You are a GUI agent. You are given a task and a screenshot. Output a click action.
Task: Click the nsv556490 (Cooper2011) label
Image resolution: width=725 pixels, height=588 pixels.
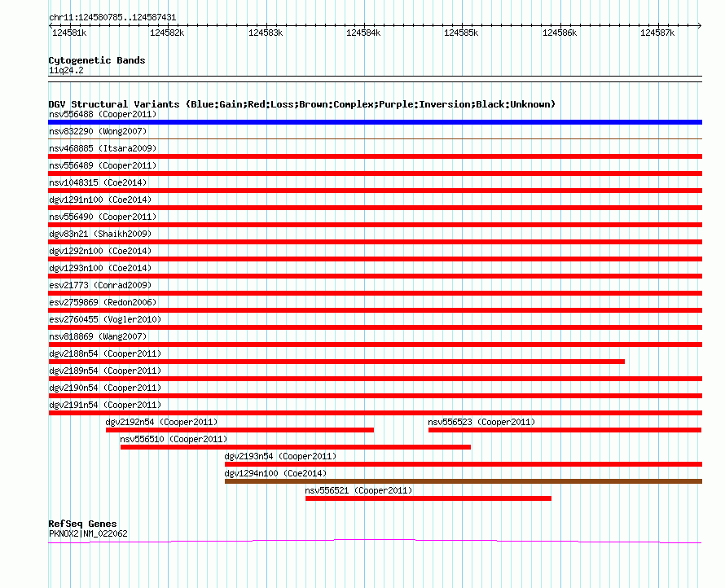(103, 217)
